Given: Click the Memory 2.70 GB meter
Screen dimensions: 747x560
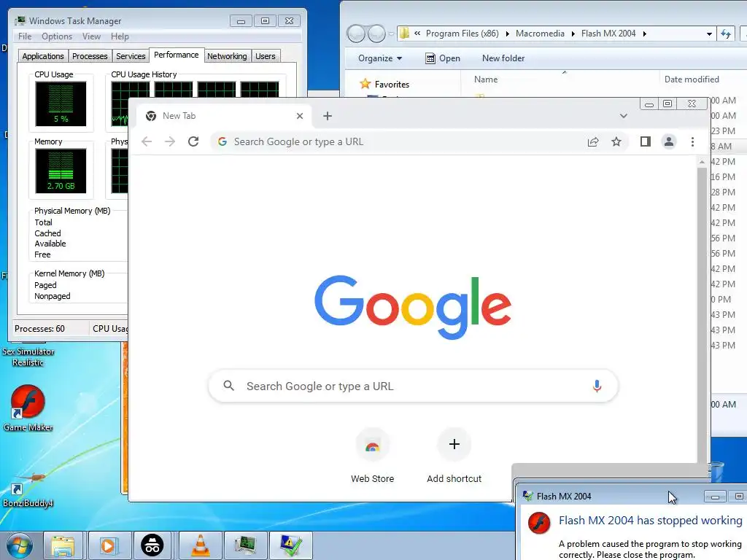Looking at the screenshot, I should (61, 171).
